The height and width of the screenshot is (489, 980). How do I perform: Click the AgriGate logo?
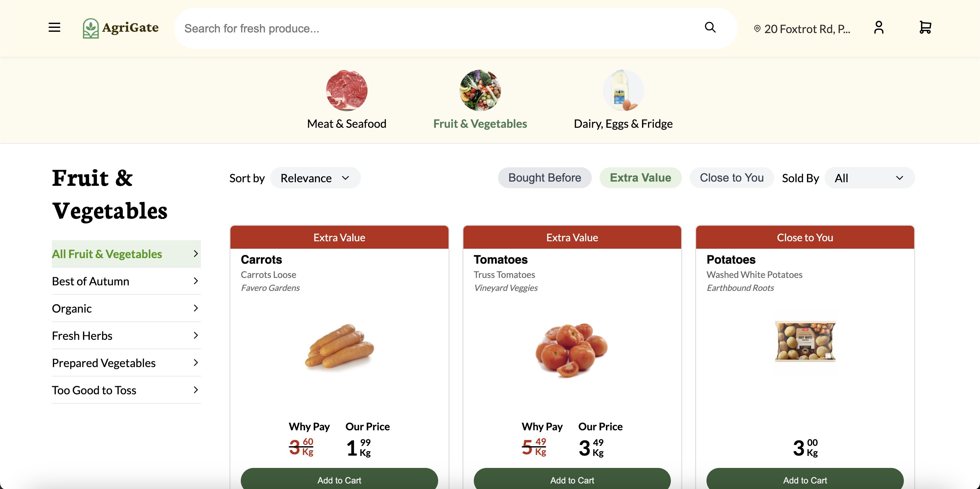pyautogui.click(x=121, y=28)
